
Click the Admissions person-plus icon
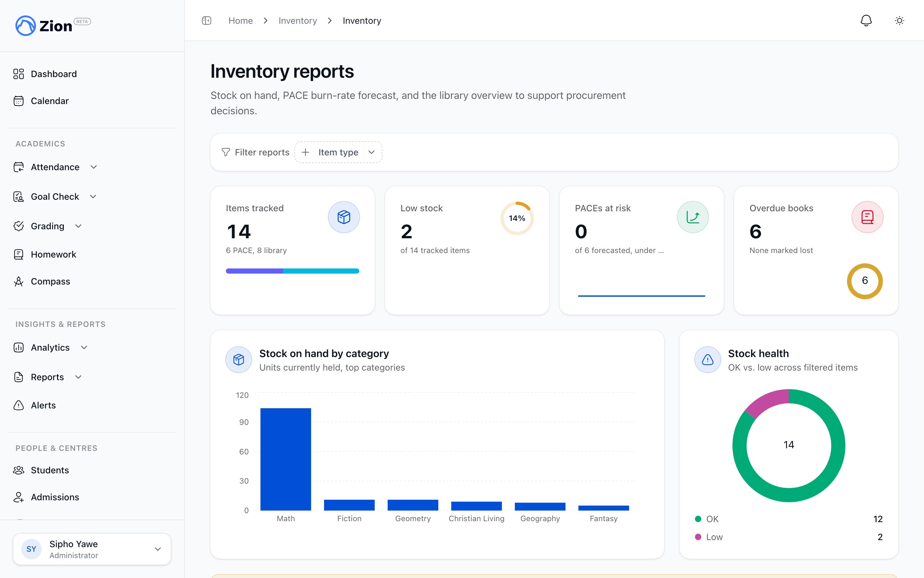19,497
